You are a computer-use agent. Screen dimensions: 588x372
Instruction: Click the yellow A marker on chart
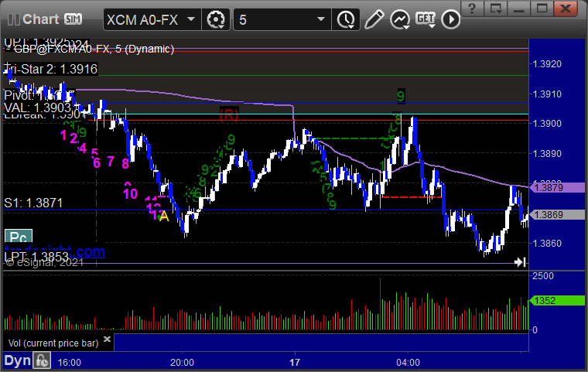164,217
